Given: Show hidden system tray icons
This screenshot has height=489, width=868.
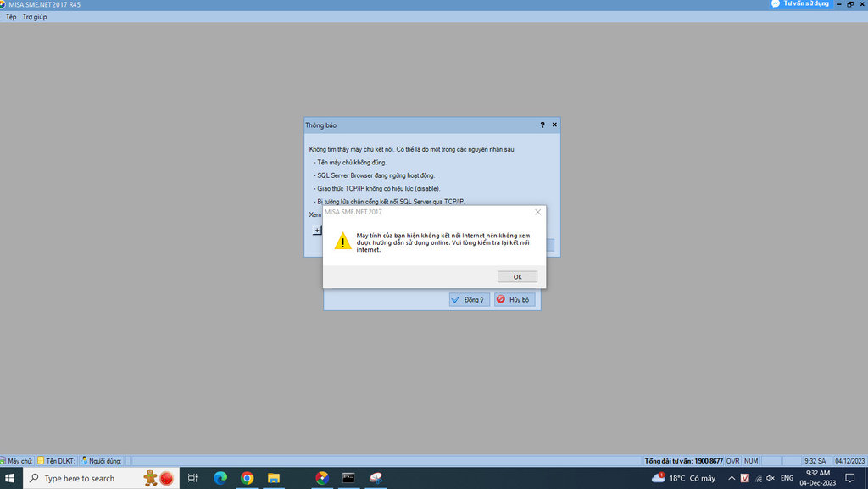Looking at the screenshot, I should 732,478.
